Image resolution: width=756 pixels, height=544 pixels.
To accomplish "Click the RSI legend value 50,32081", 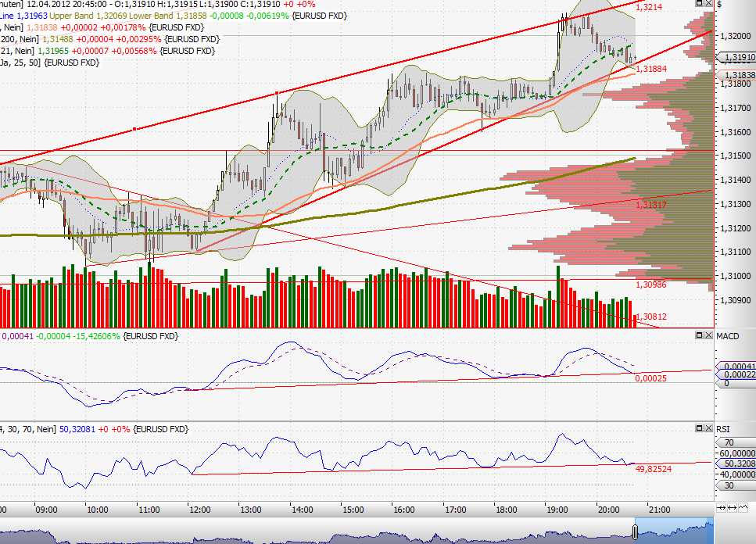I will tap(77, 429).
